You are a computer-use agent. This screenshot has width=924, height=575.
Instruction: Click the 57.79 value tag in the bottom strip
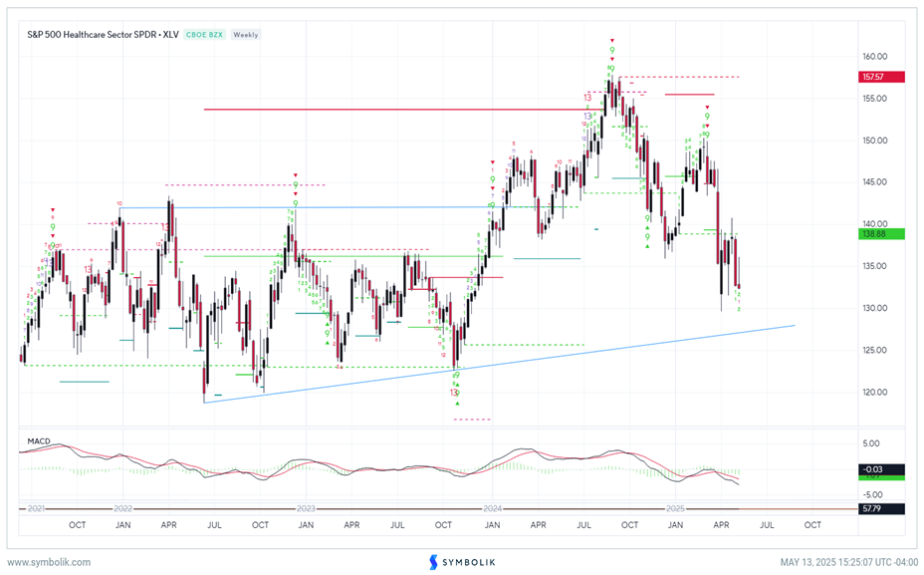(881, 508)
